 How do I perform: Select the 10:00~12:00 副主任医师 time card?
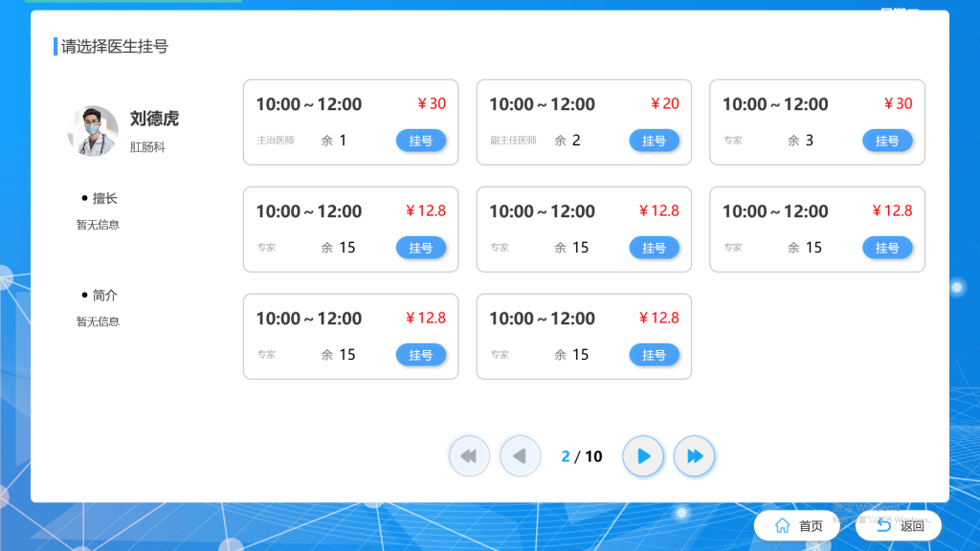(x=584, y=122)
